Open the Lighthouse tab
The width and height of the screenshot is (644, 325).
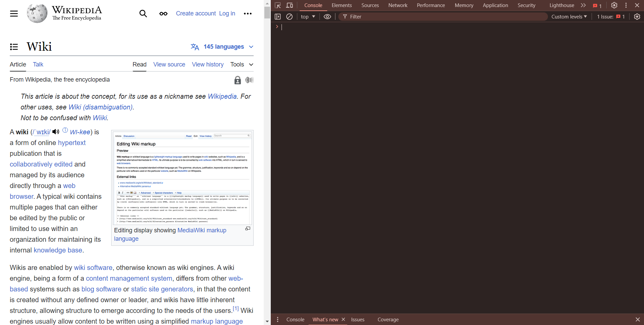coord(562,5)
